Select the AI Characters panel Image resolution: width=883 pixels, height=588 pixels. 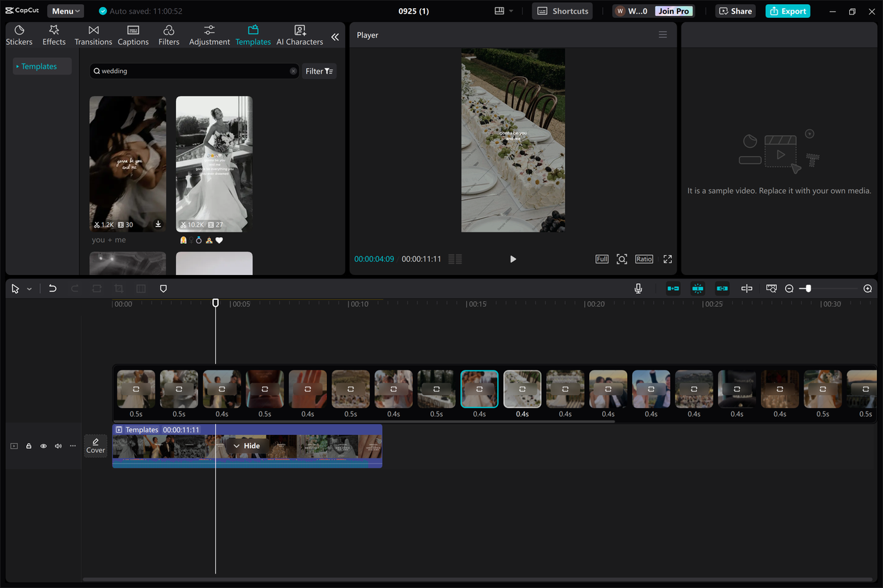299,34
